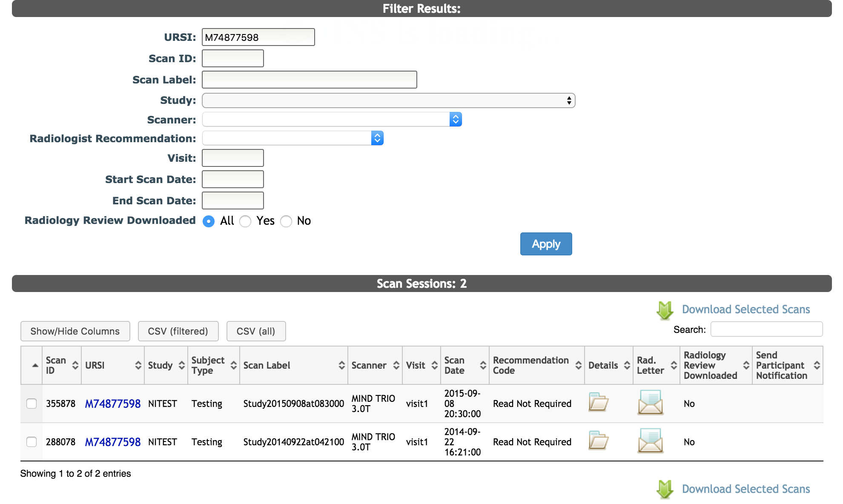Click into the table Search field
Viewport: 843px width, 504px height.
766,329
